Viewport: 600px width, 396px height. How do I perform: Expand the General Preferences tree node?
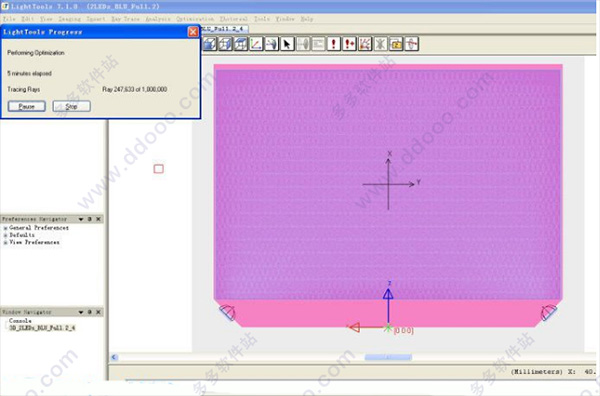click(5, 228)
